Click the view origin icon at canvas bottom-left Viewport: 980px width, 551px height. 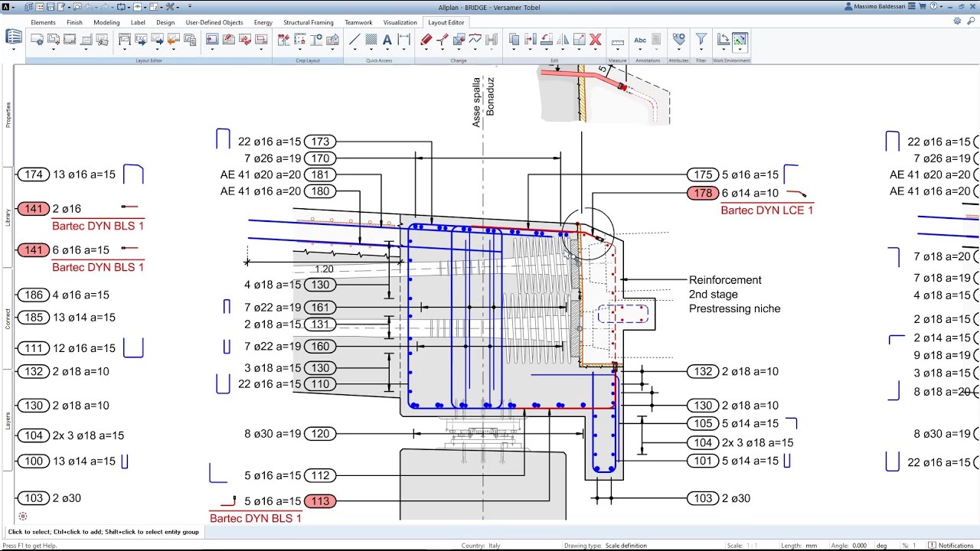(22, 517)
